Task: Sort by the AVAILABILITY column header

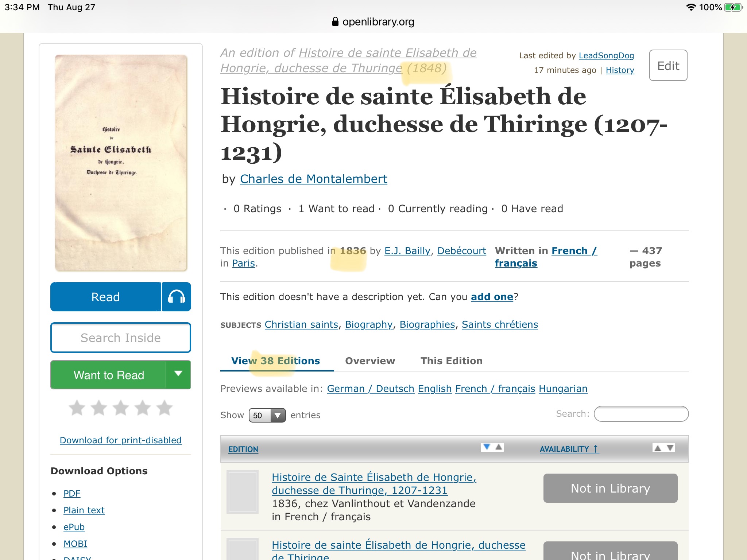Action: pos(569,449)
